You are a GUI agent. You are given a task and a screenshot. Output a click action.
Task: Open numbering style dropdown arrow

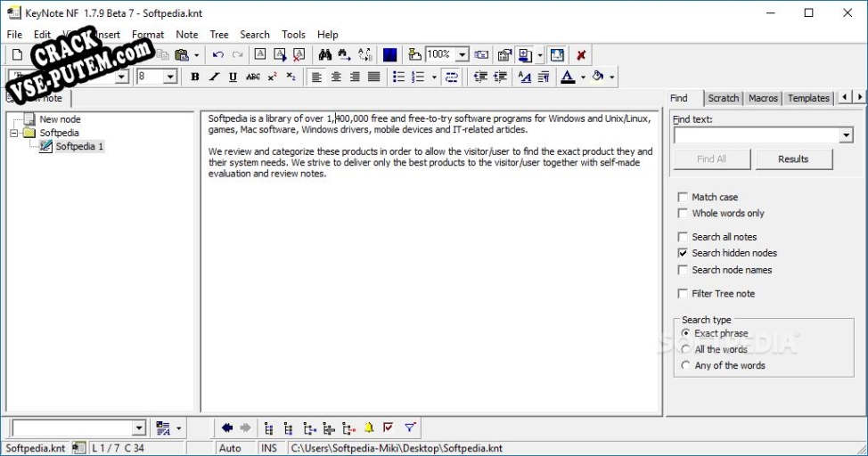(x=434, y=77)
